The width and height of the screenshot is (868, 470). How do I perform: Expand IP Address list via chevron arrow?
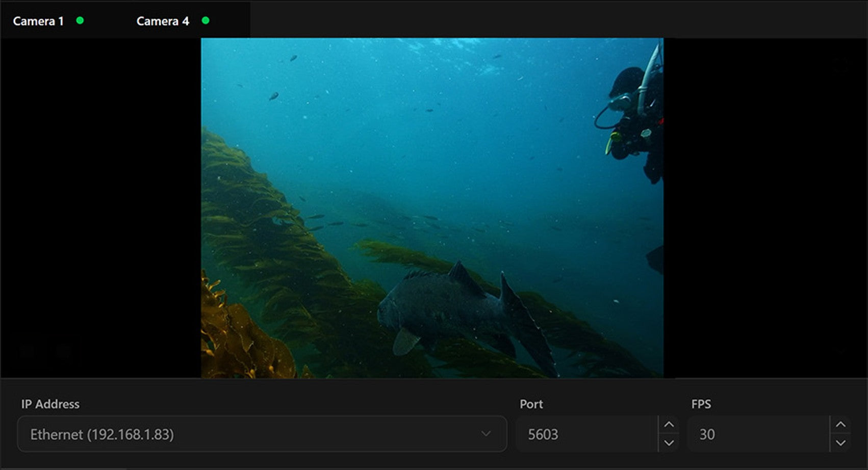[x=486, y=434]
